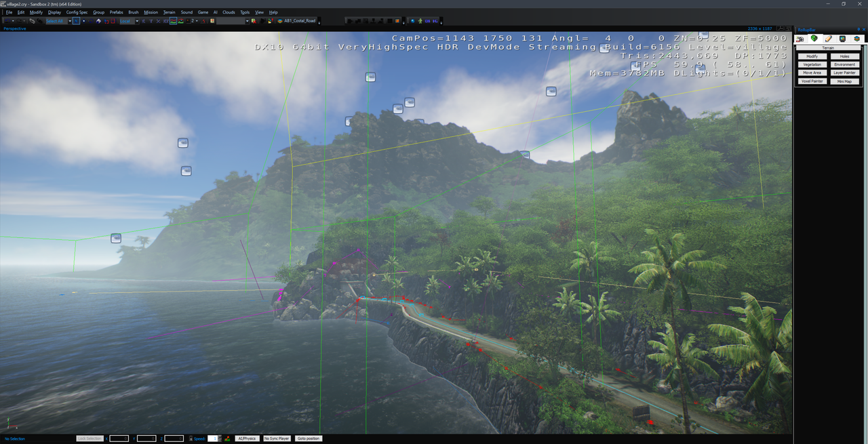Click the terrain collision icon beside Speed
The width and height of the screenshot is (868, 444).
click(227, 439)
